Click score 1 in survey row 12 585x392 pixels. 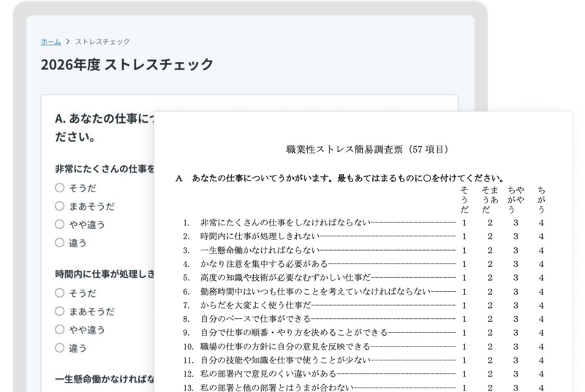pyautogui.click(x=464, y=374)
